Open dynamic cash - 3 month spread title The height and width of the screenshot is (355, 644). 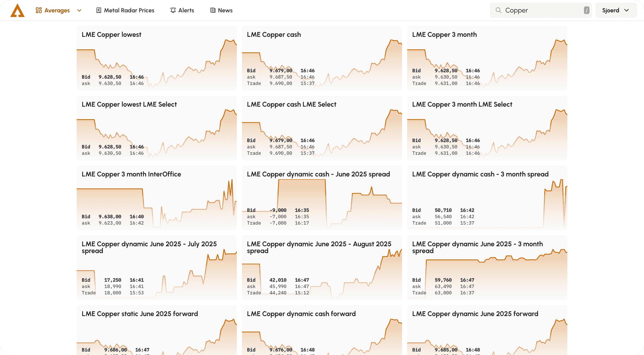pos(480,174)
